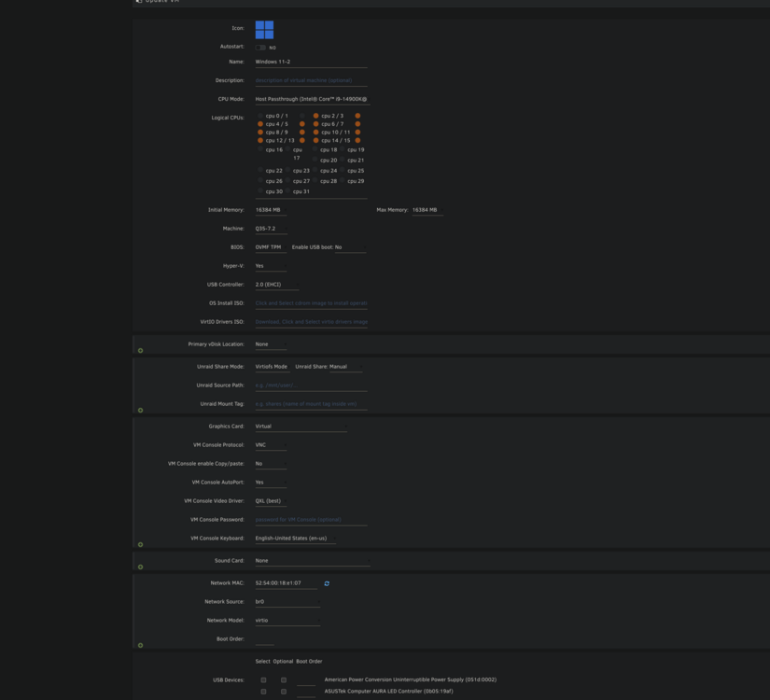
Task: Open the VM Console enable Copy/paste dropdown
Action: click(271, 464)
